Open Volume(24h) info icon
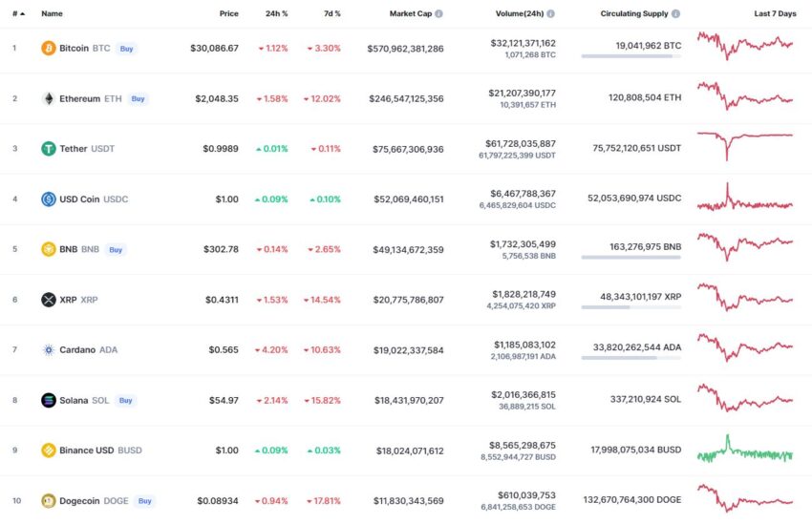This screenshot has width=812, height=524. point(550,14)
